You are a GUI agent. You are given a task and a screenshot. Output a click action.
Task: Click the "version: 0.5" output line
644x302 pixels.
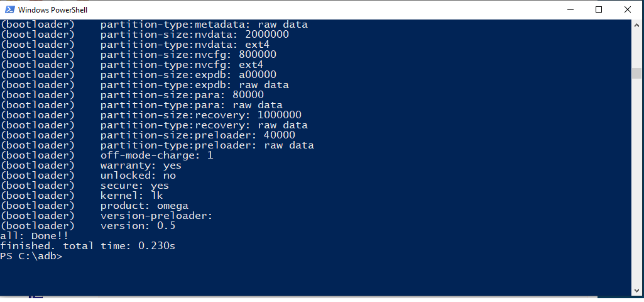[138, 226]
